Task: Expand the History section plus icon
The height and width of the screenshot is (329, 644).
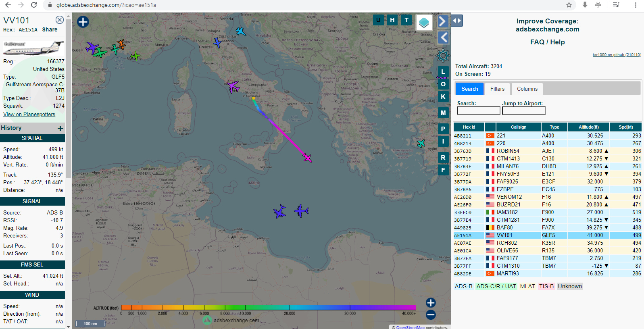Action: pos(60,128)
